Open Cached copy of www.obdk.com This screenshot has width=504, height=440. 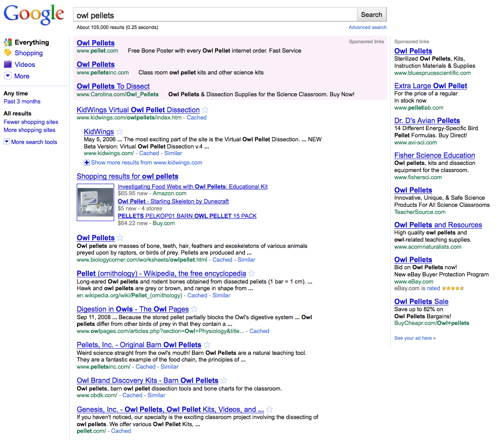click(132, 395)
